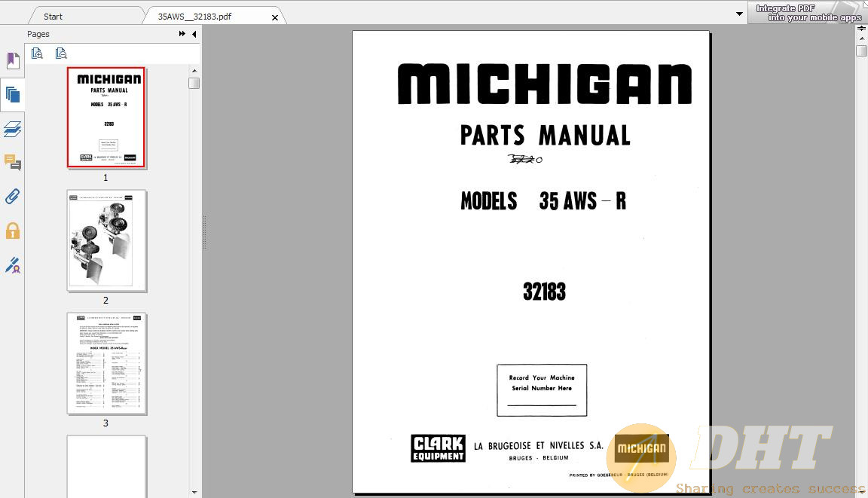The width and height of the screenshot is (868, 498).
Task: Select page 1 thumbnail
Action: click(x=106, y=118)
